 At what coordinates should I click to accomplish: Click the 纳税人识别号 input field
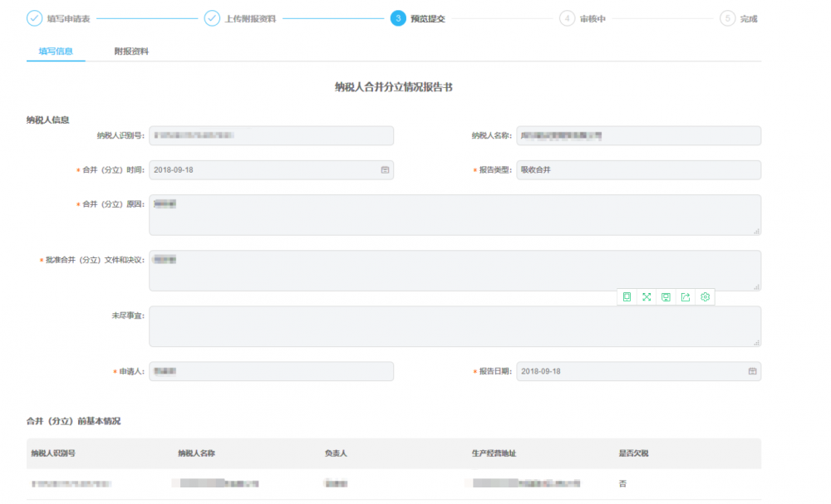[271, 136]
